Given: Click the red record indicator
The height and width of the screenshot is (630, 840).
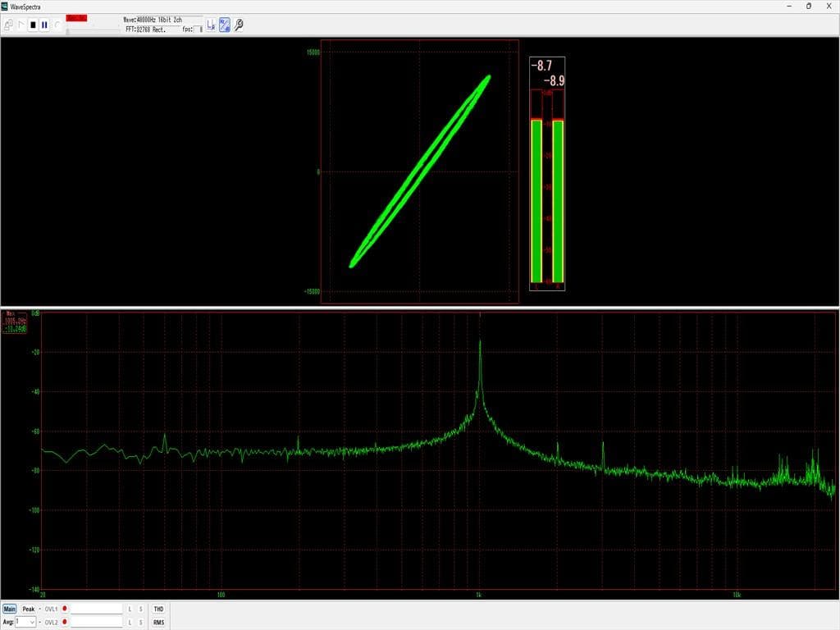Looking at the screenshot, I should point(77,18).
